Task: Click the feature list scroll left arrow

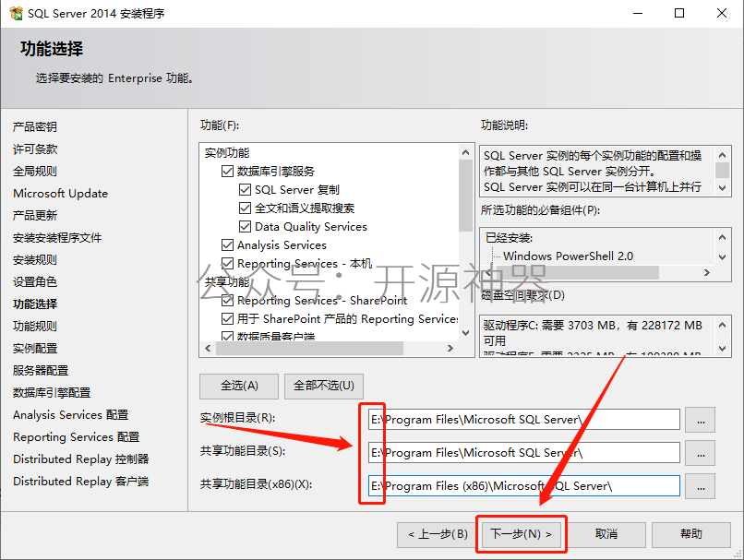Action: coord(208,348)
